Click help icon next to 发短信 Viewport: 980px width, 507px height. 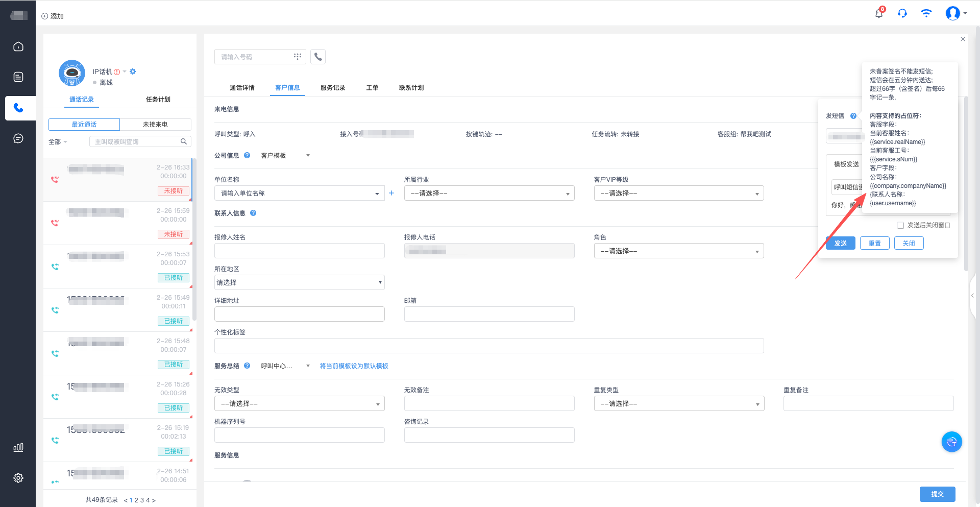[853, 116]
